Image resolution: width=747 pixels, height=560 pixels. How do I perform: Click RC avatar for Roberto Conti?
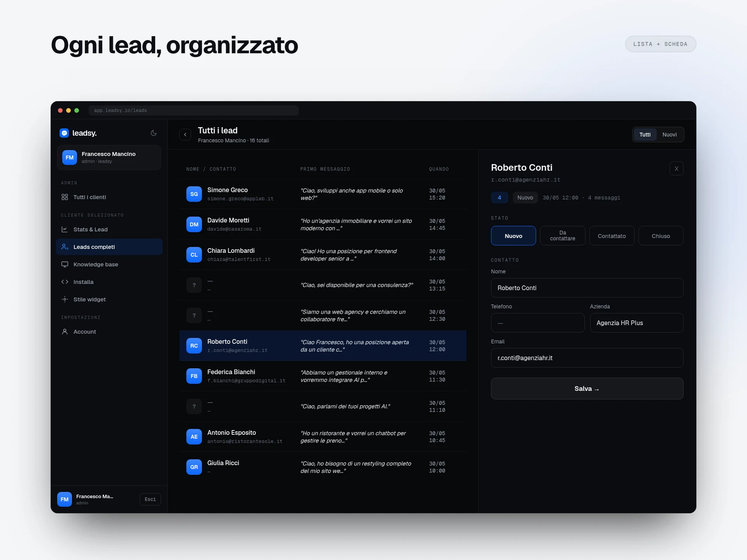194,346
